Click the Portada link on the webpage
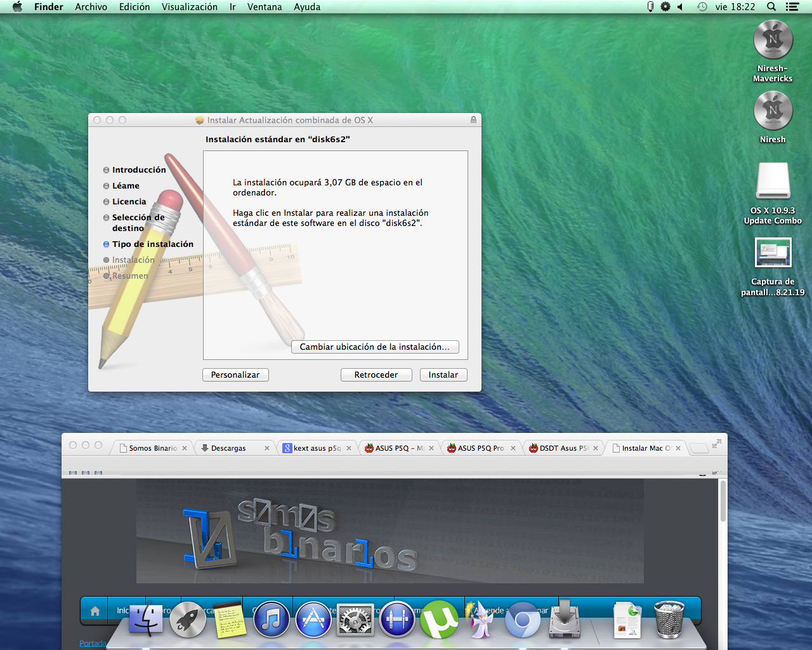 [x=93, y=643]
